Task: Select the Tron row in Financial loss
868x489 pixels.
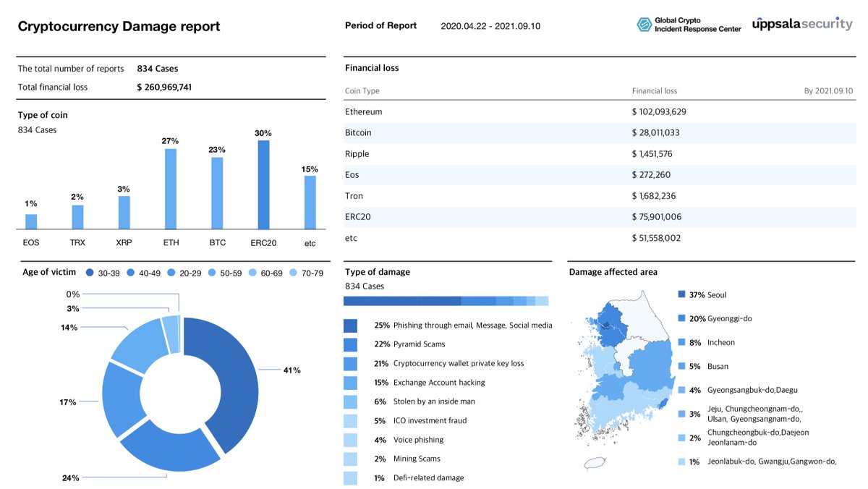Action: pyautogui.click(x=600, y=196)
